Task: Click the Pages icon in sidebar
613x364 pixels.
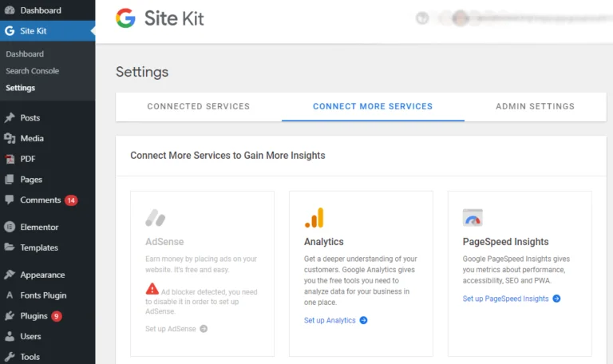Action: (x=10, y=180)
